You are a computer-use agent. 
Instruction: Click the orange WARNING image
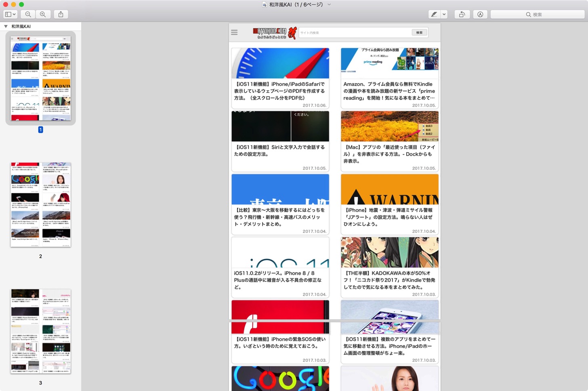click(x=390, y=189)
